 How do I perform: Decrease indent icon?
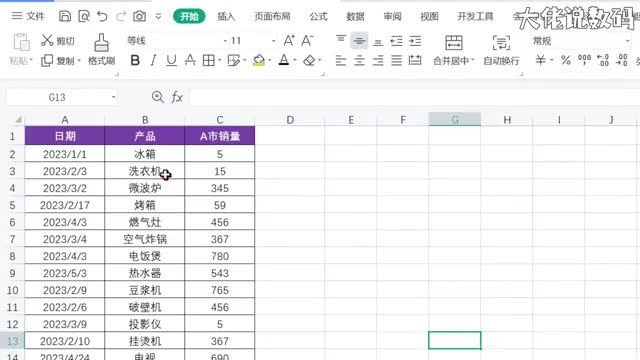[396, 41]
